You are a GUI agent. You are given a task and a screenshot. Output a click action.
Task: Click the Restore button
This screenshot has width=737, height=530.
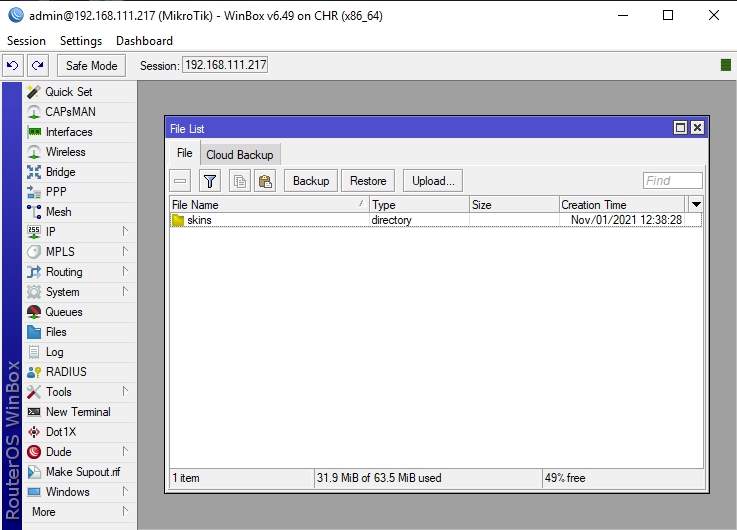368,181
